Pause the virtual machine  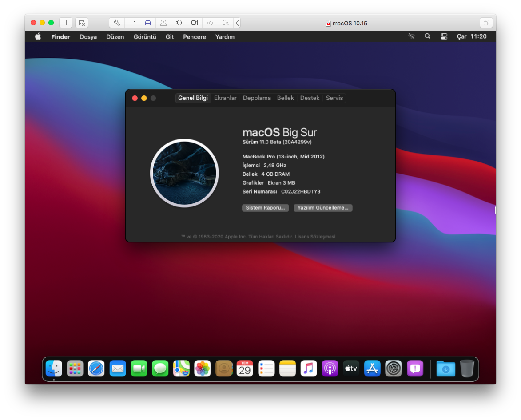[66, 23]
